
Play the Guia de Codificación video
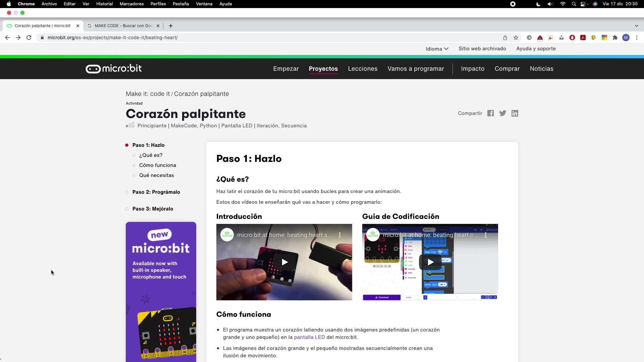pyautogui.click(x=430, y=262)
